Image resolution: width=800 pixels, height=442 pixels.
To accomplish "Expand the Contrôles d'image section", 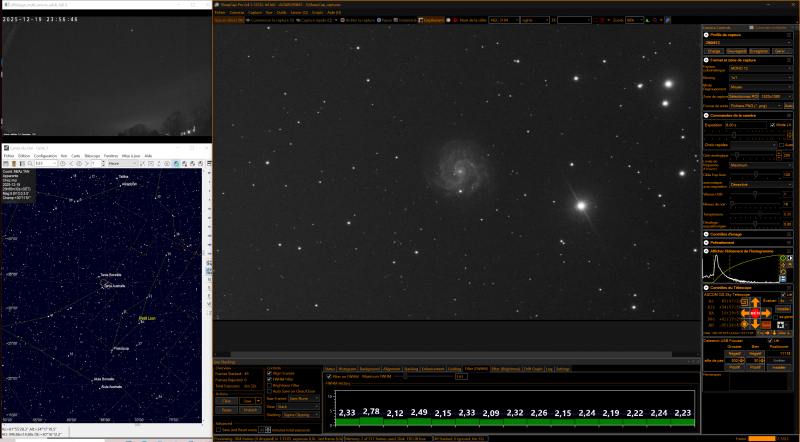I will pos(706,234).
